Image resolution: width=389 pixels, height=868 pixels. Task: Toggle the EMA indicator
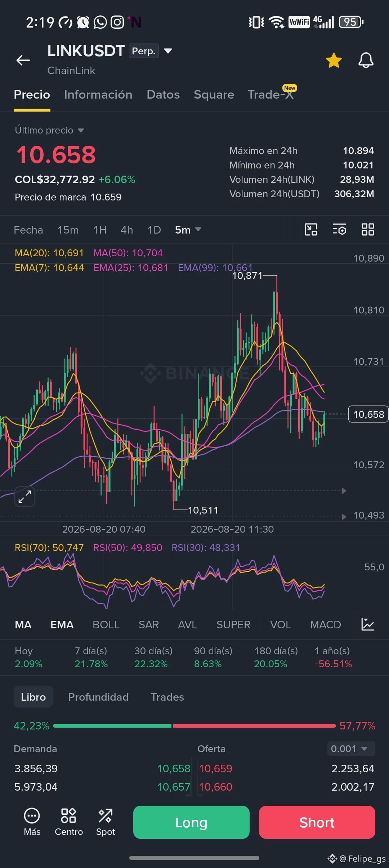(62, 625)
